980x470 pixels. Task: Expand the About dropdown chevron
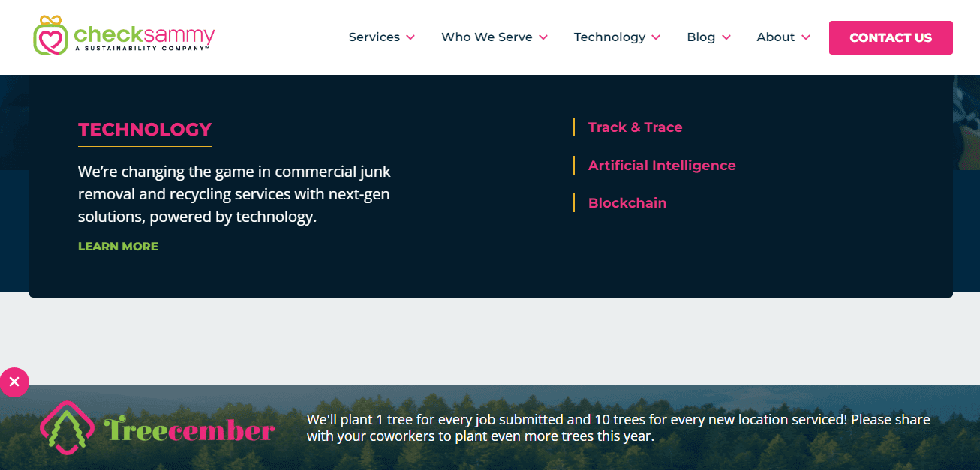(x=806, y=37)
